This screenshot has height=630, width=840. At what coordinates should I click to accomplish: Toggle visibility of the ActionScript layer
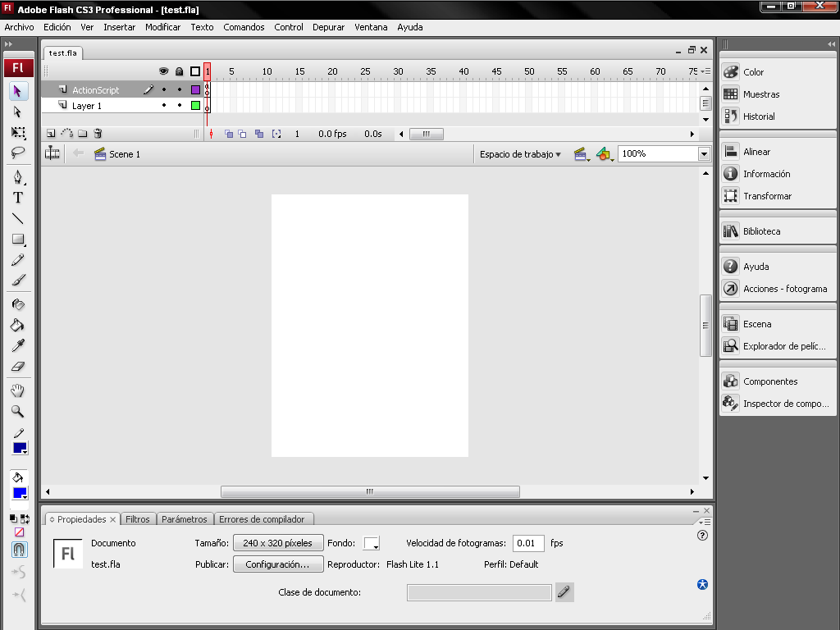tap(164, 90)
